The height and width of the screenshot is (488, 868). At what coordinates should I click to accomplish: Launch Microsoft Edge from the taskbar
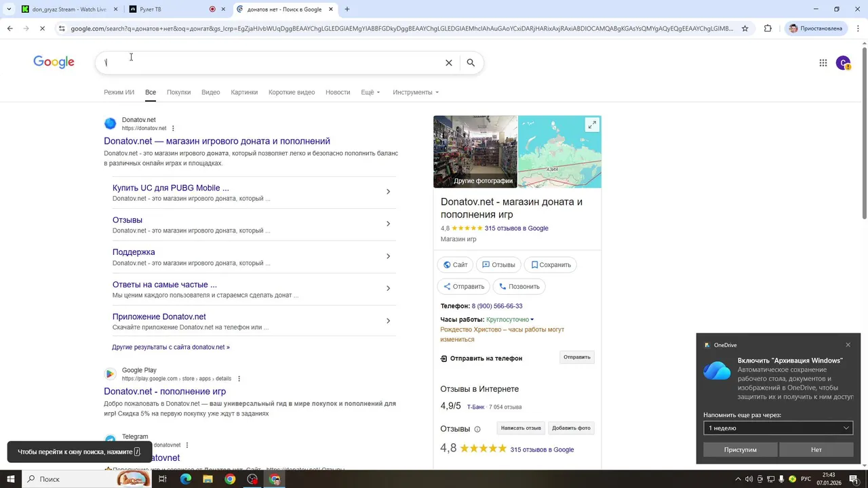click(185, 479)
